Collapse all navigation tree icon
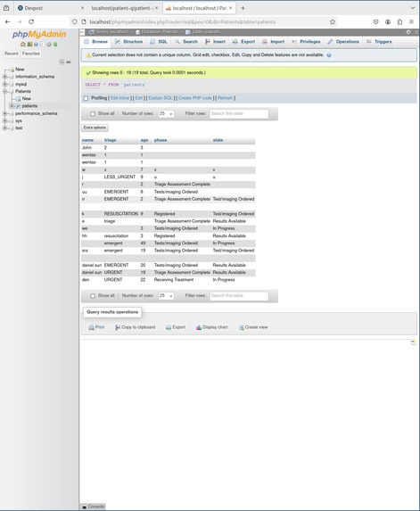This screenshot has height=511, width=420. tap(62, 62)
